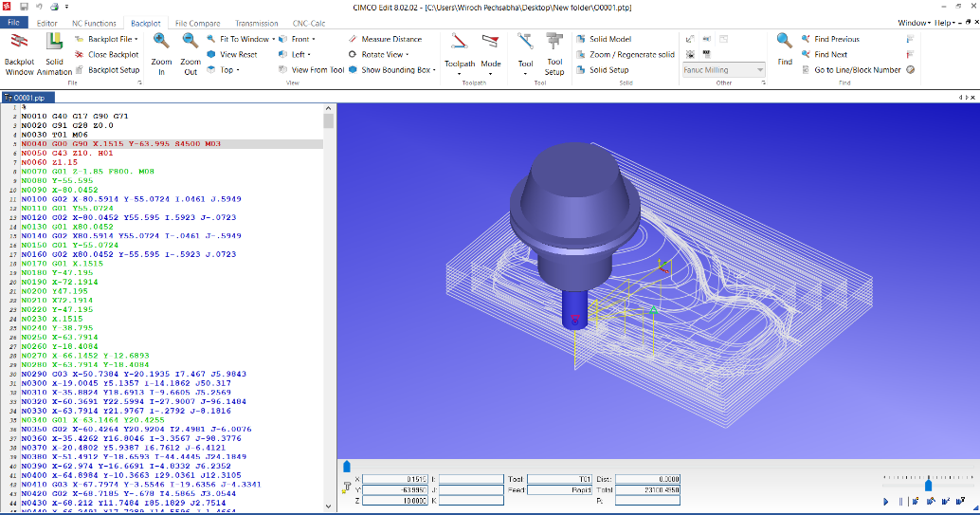The image size is (980, 515).
Task: Click the pause backplot button
Action: 900,501
